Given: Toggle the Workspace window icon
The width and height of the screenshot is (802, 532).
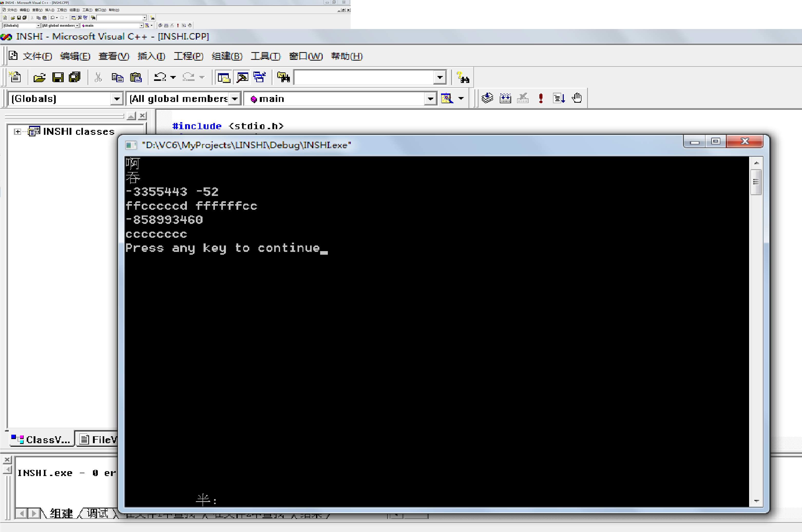Looking at the screenshot, I should (224, 78).
